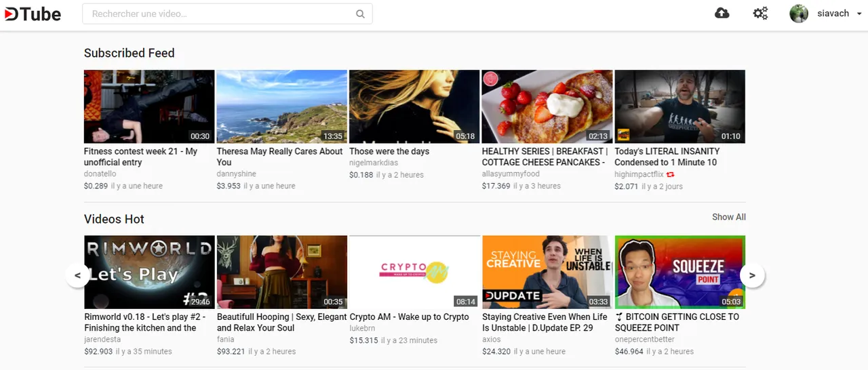Click the Videos Hot heading
The height and width of the screenshot is (370, 868).
click(114, 219)
